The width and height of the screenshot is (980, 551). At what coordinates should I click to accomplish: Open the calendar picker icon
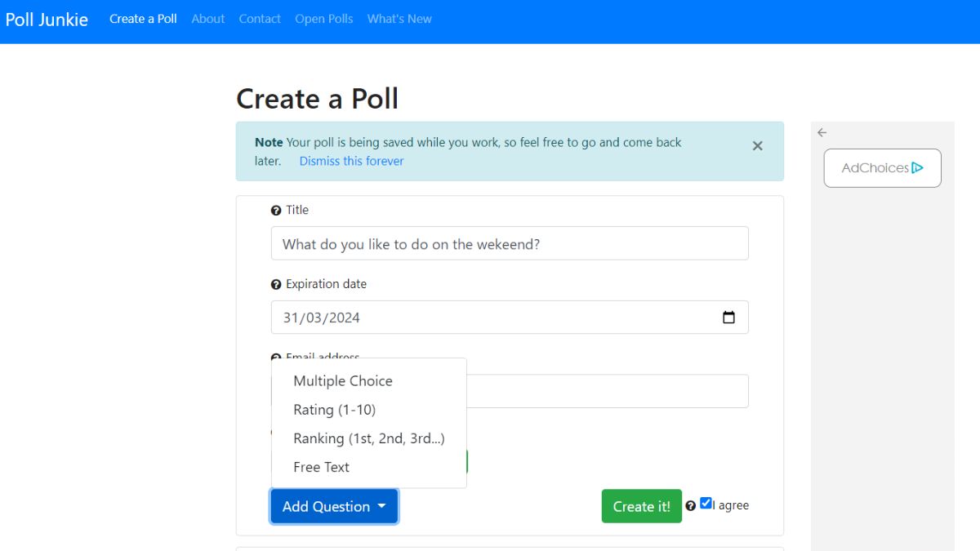coord(728,318)
